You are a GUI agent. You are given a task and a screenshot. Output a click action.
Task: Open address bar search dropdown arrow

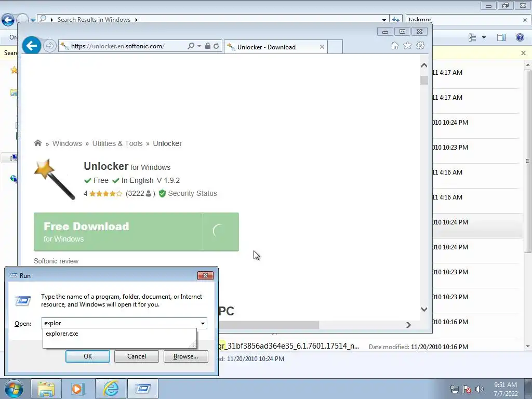[x=199, y=46]
